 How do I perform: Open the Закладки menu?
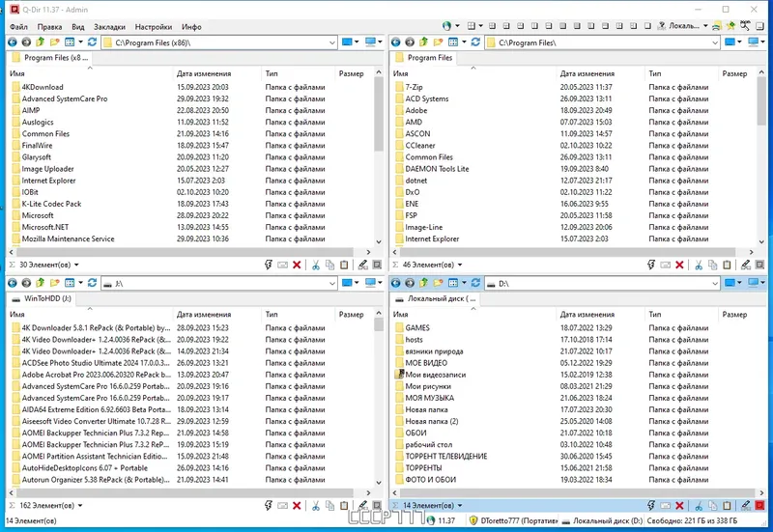(x=109, y=27)
